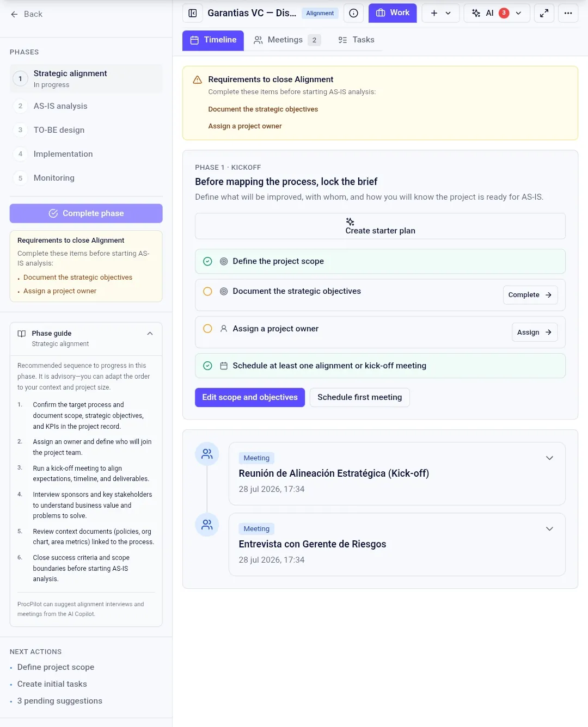The image size is (588, 727).
Task: Toggle the sidebar panel icon
Action: (x=193, y=13)
